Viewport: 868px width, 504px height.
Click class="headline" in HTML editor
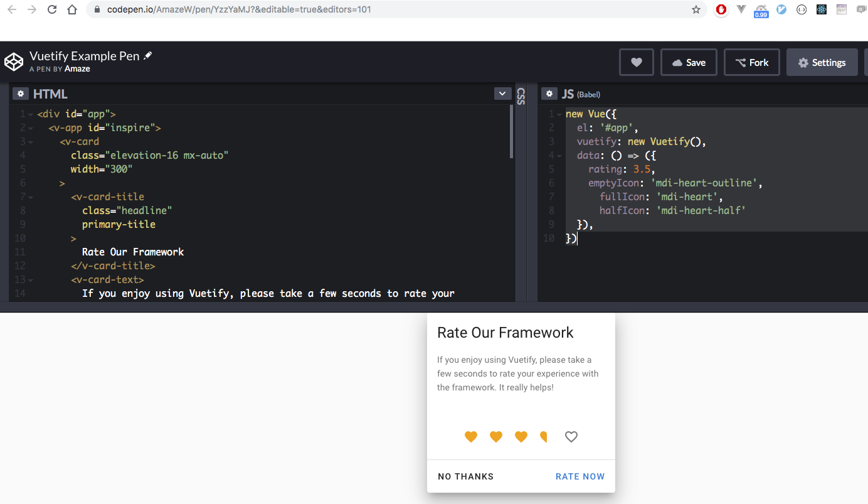(127, 211)
